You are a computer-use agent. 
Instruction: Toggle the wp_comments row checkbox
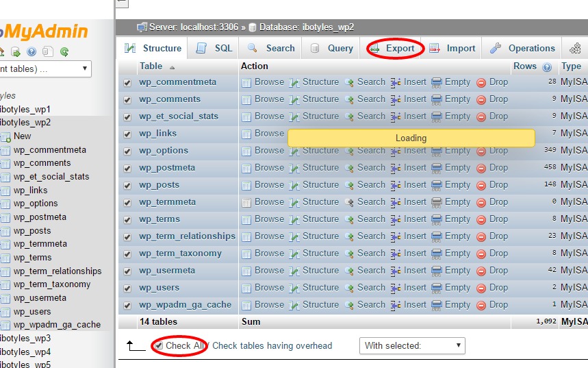click(127, 100)
